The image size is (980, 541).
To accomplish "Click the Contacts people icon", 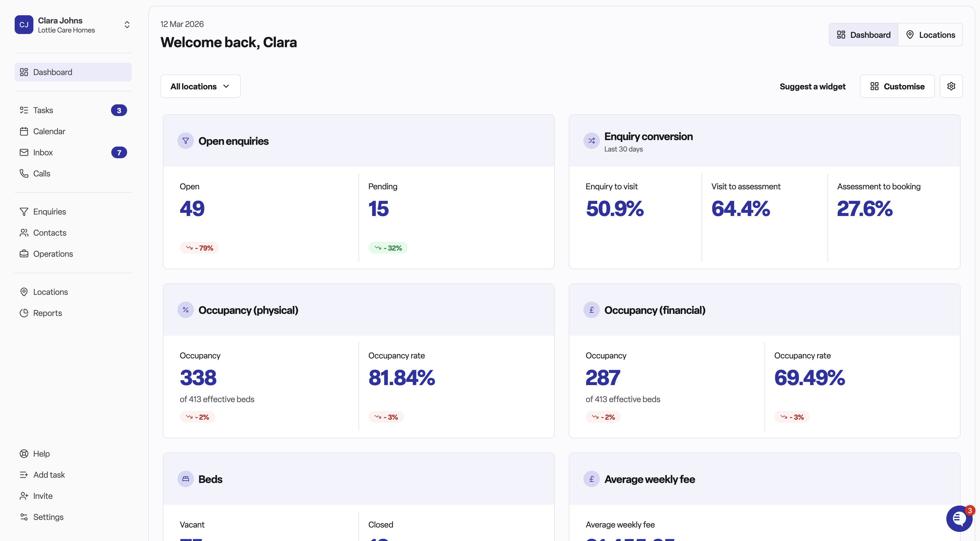I will (x=24, y=233).
